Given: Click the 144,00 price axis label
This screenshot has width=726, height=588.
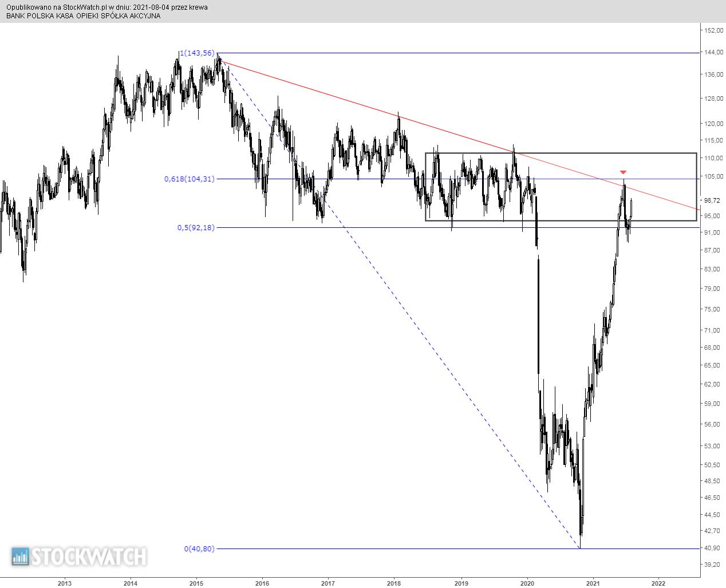Looking at the screenshot, I should tap(713, 53).
